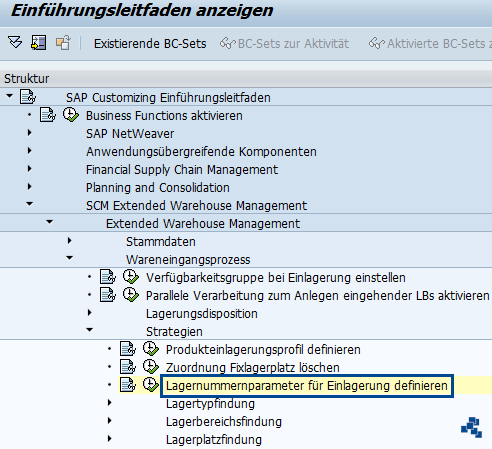Execute activity icon for Produkteinlagerungsprofil definieren
492x449 pixels.
(x=151, y=349)
